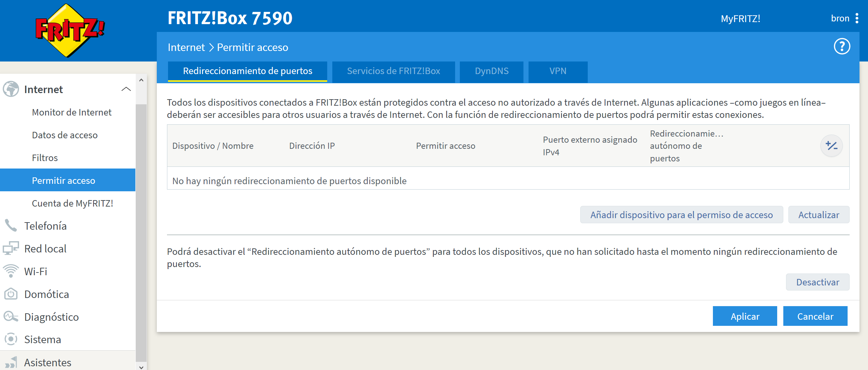
Task: Click the MyFRITZ! header link
Action: point(740,19)
